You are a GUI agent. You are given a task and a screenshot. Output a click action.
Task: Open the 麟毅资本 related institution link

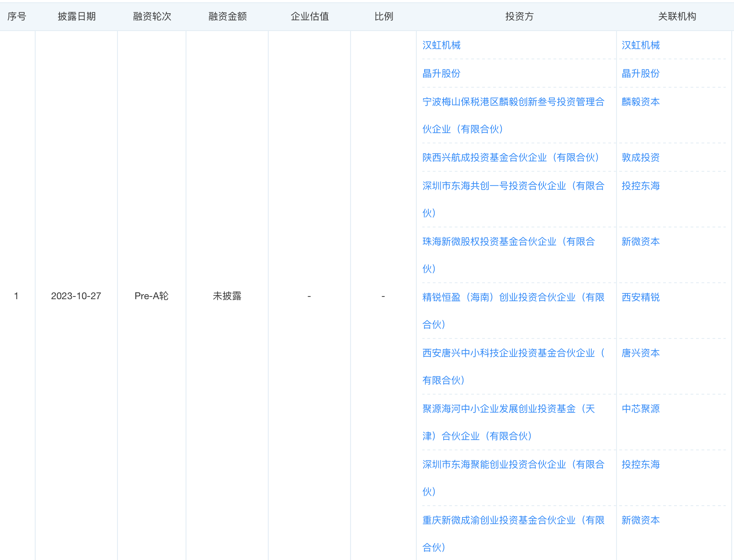tap(640, 102)
